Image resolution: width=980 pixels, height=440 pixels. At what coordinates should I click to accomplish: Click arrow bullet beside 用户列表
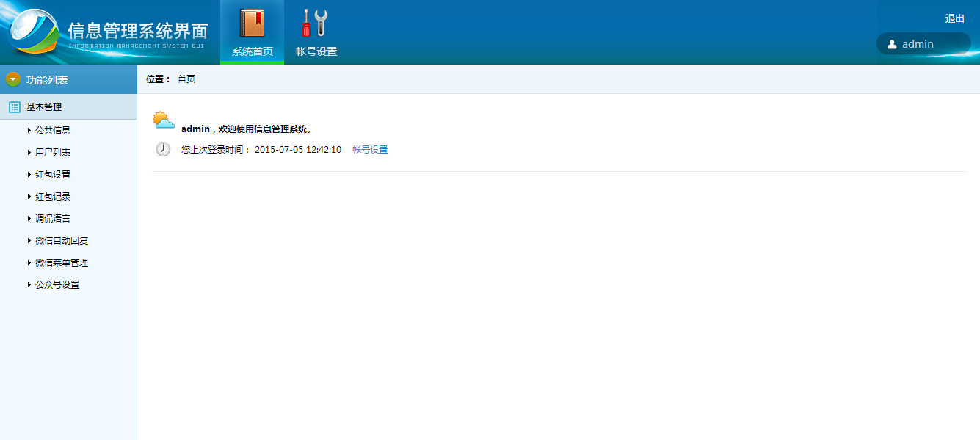pos(29,153)
